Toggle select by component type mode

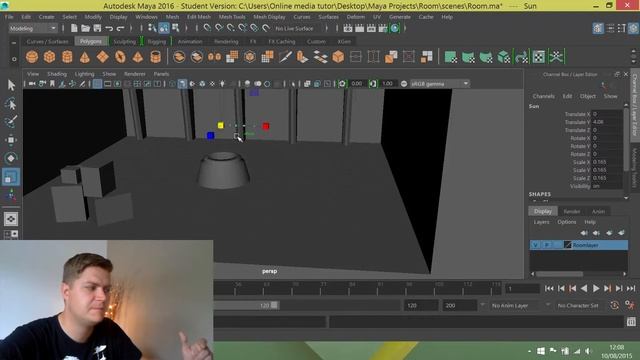pyautogui.click(x=176, y=28)
